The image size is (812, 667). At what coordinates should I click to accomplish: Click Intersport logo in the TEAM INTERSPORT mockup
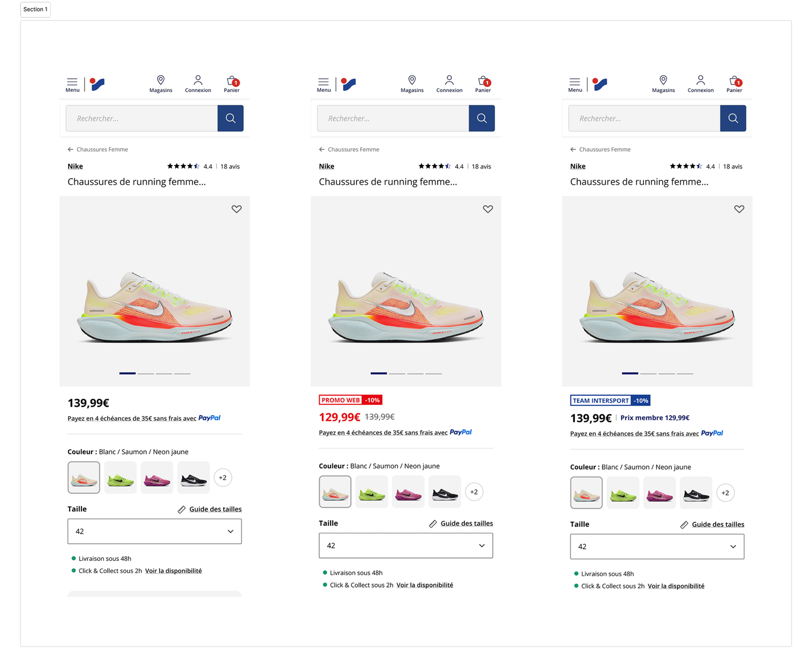600,85
